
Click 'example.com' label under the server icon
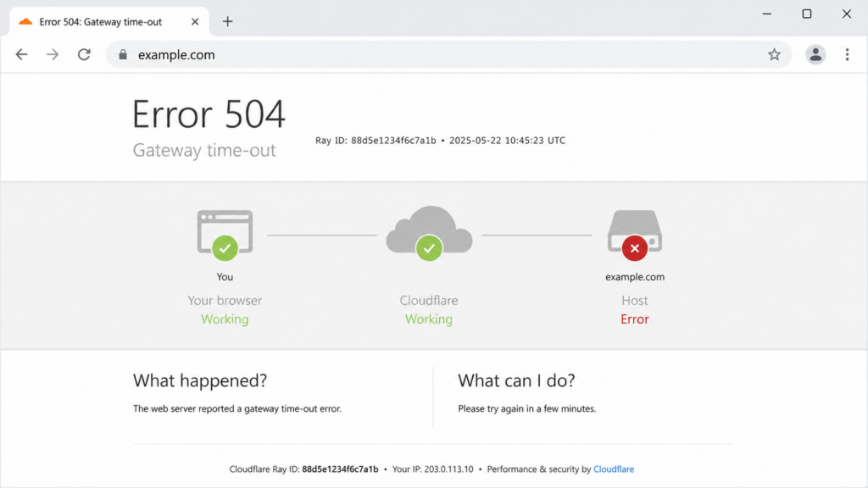point(635,277)
